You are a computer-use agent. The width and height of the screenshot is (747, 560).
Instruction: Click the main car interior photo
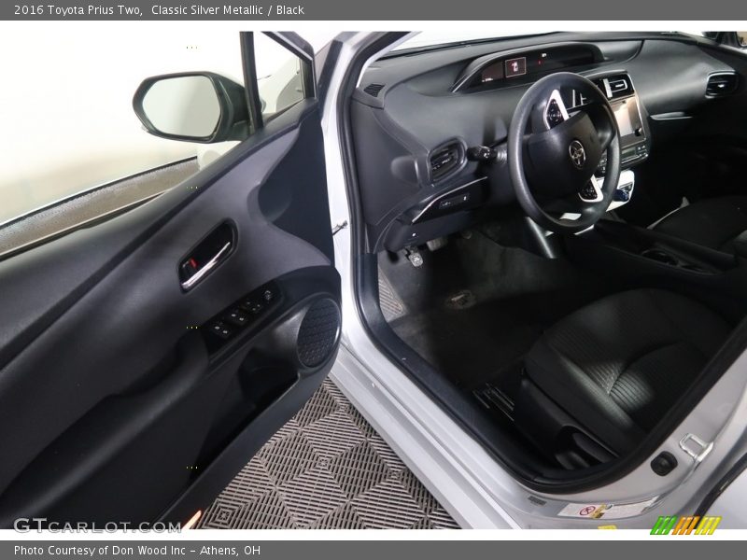point(373,280)
